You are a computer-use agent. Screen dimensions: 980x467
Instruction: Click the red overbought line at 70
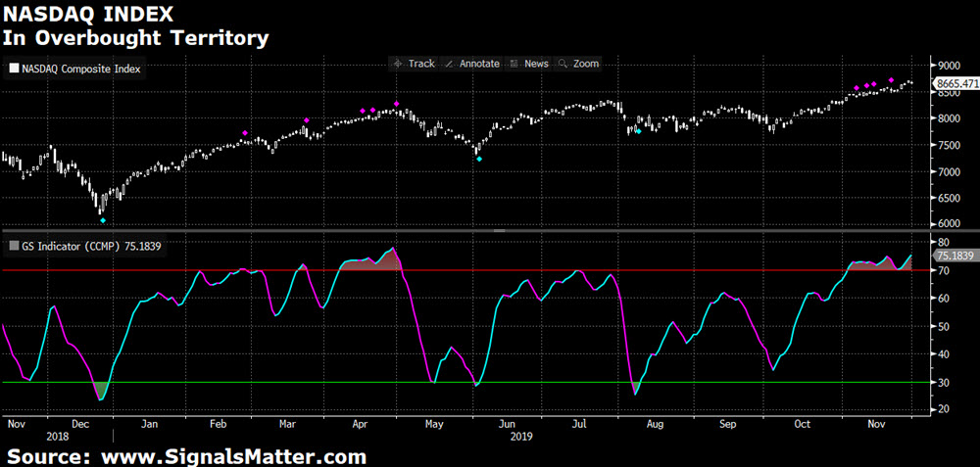[x=465, y=270]
